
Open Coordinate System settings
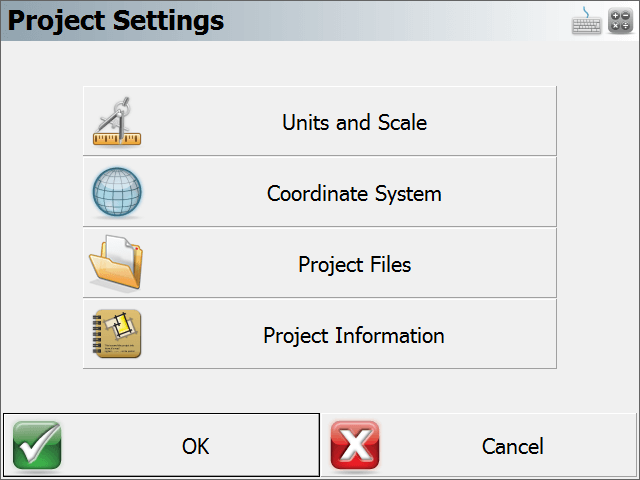320,192
